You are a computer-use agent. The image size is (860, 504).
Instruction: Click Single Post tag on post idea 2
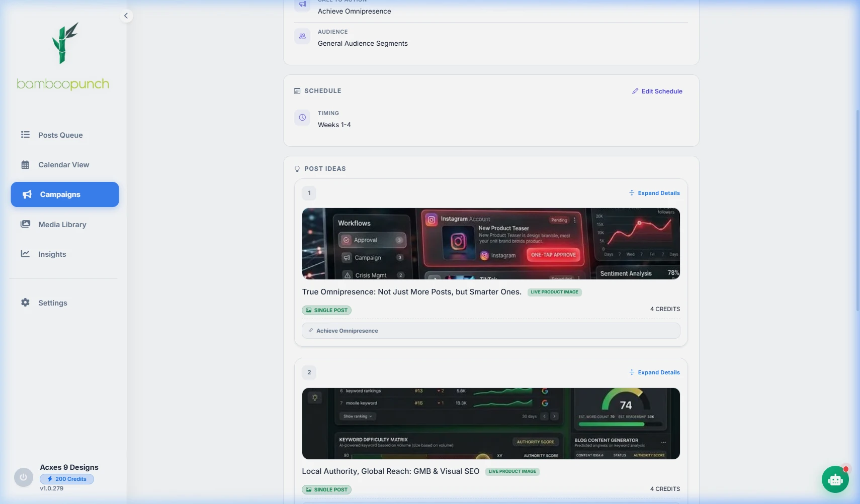click(326, 489)
